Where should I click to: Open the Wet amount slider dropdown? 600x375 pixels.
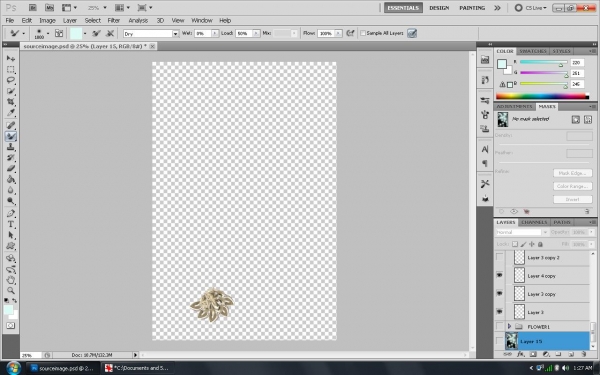pyautogui.click(x=215, y=33)
